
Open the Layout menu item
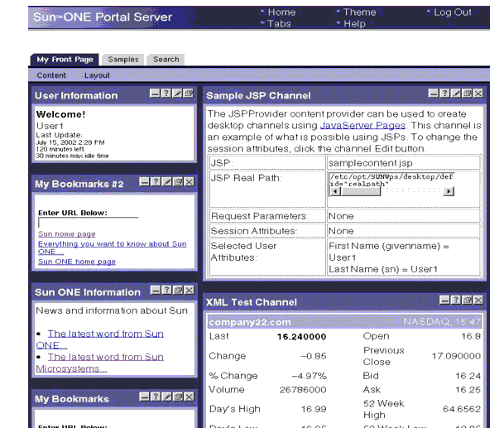point(97,75)
